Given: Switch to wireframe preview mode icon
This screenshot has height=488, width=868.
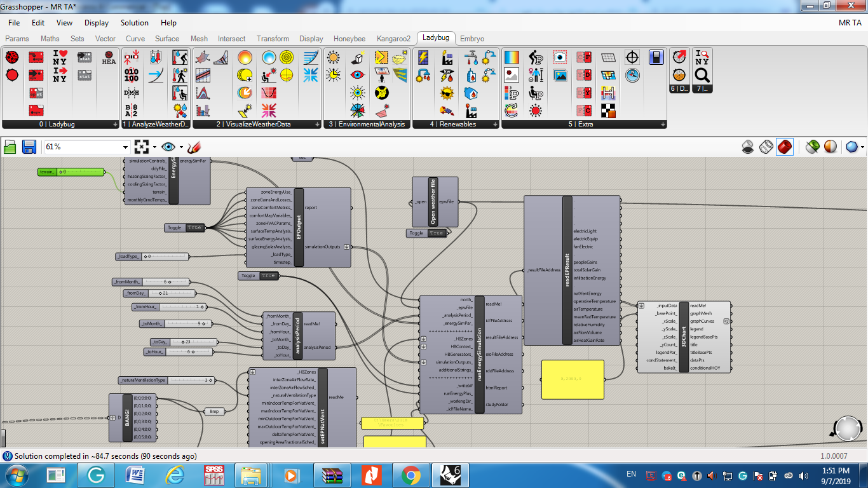Looking at the screenshot, I should (x=767, y=147).
